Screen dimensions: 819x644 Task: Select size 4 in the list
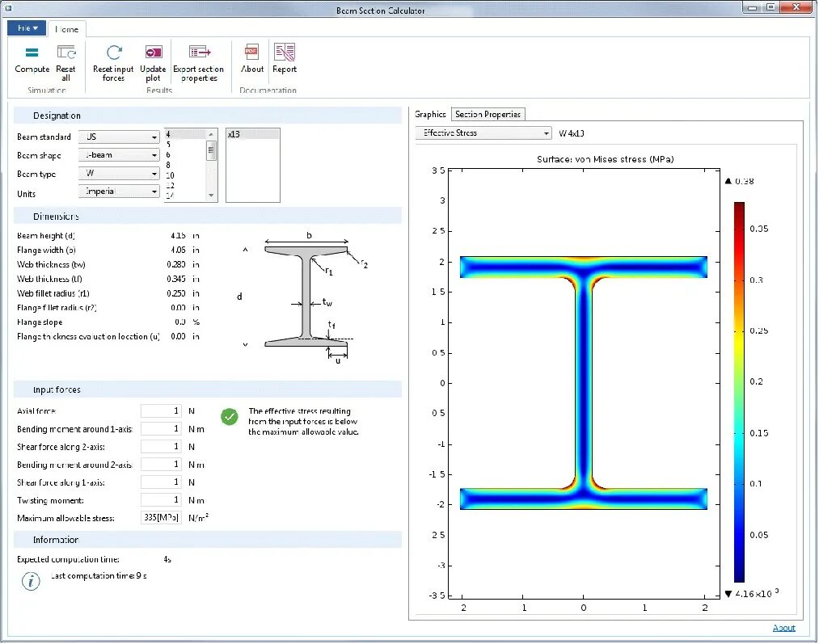pos(185,134)
